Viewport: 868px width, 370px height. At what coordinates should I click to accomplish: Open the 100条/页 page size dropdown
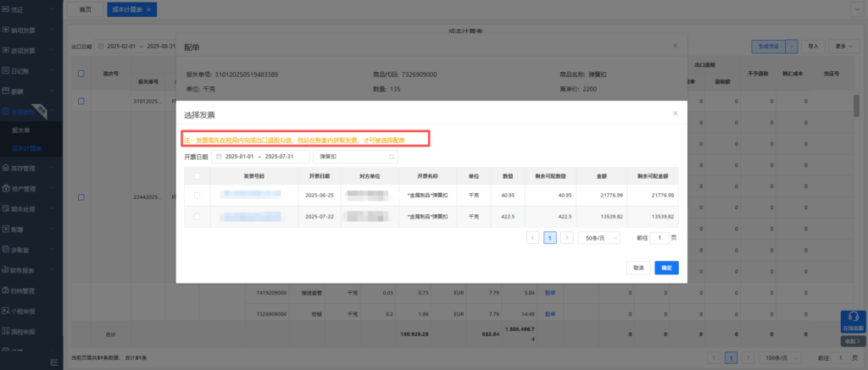776,357
